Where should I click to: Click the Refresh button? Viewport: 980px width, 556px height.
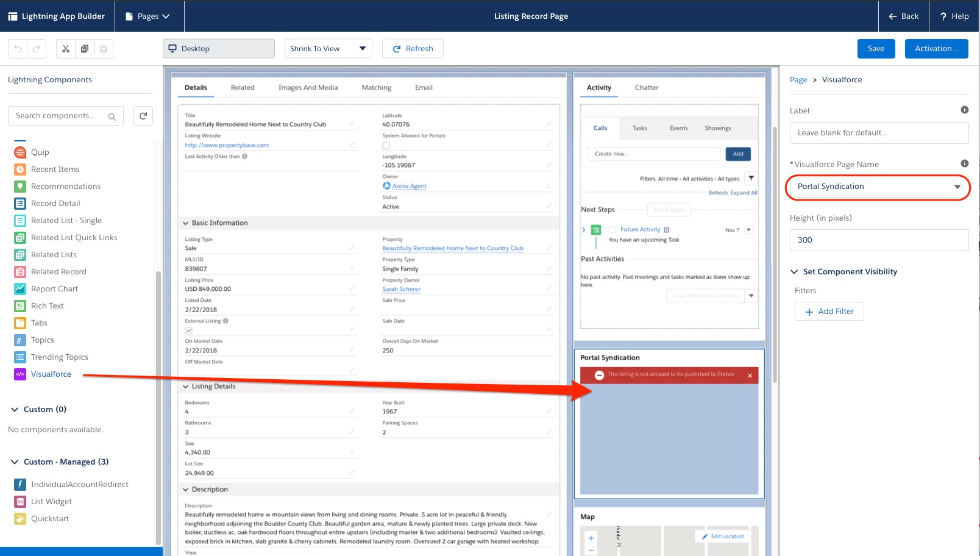coord(413,49)
